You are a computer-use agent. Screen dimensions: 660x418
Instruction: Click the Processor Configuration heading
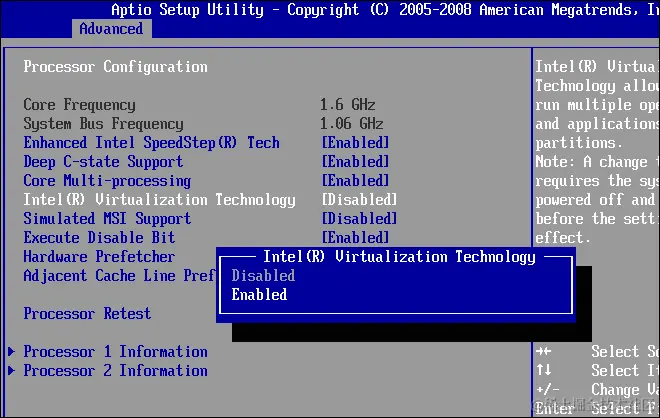(x=115, y=67)
